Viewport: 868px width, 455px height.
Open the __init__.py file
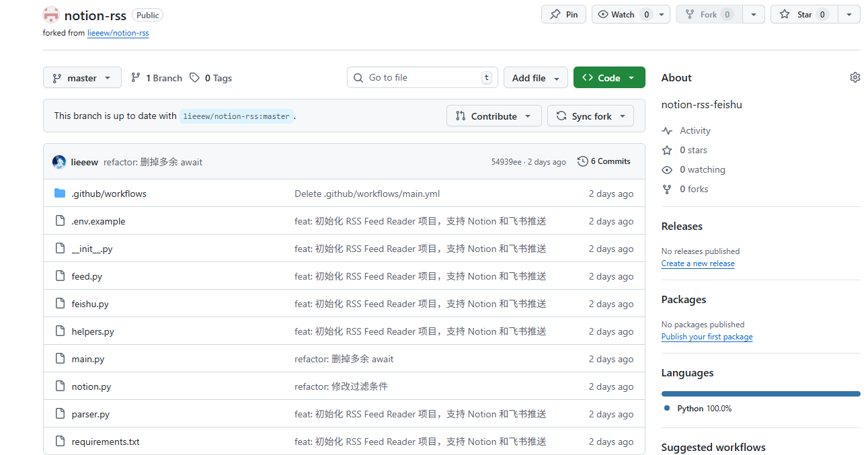pos(92,249)
